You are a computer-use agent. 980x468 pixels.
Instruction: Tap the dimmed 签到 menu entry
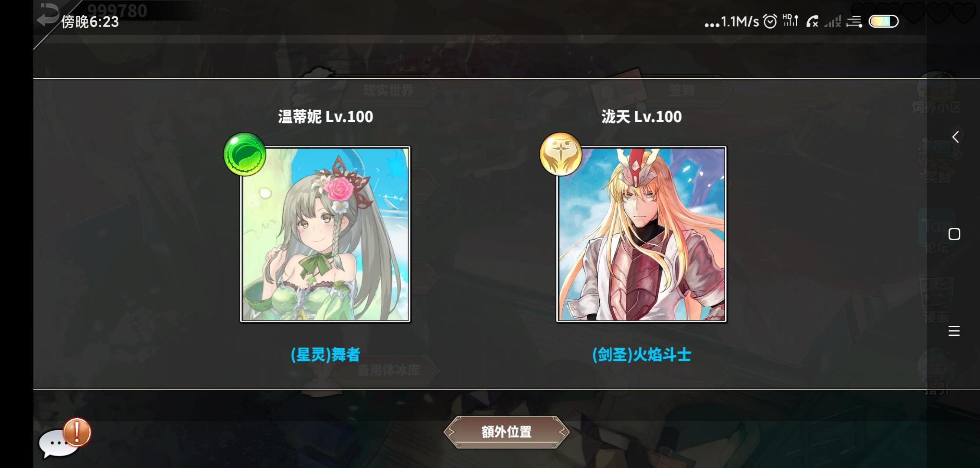click(x=681, y=90)
